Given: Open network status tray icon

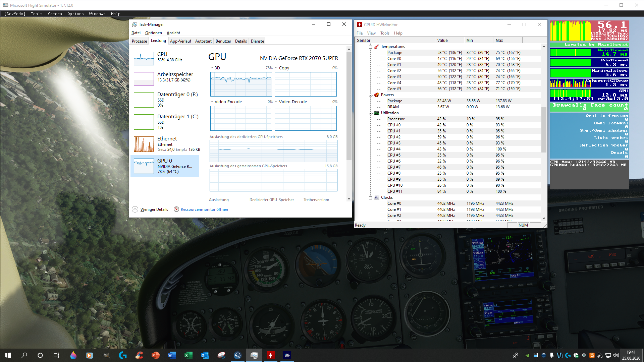Looking at the screenshot, I should pos(608,355).
